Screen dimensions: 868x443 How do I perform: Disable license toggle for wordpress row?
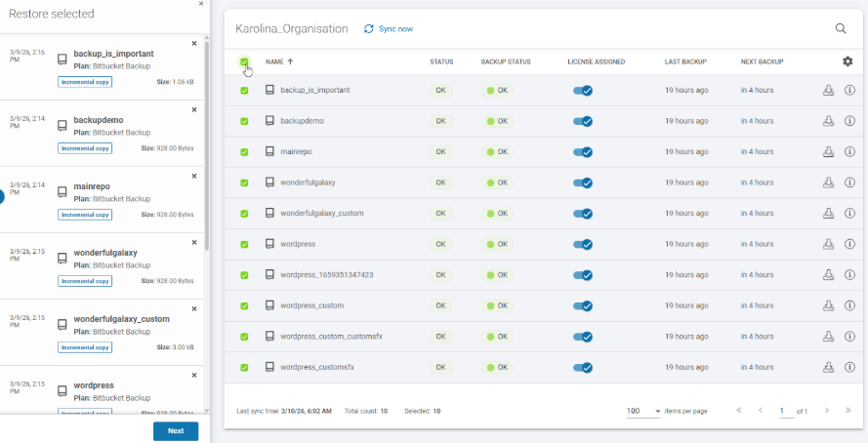(583, 244)
